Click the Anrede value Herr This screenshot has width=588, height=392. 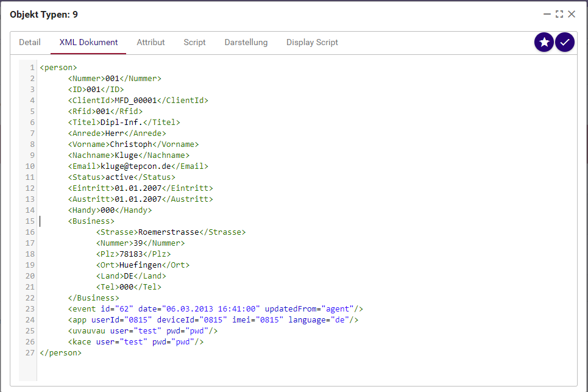click(x=115, y=133)
